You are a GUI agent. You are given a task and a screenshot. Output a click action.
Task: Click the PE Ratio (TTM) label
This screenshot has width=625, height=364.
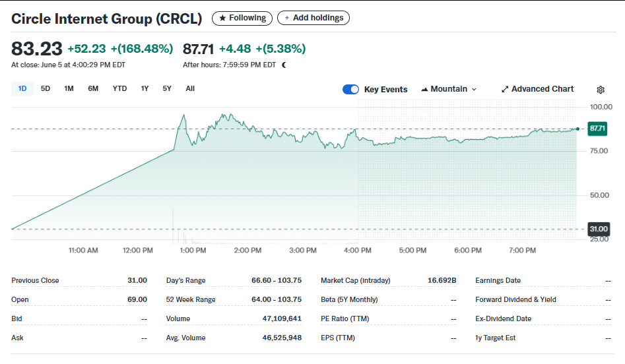tap(345, 318)
